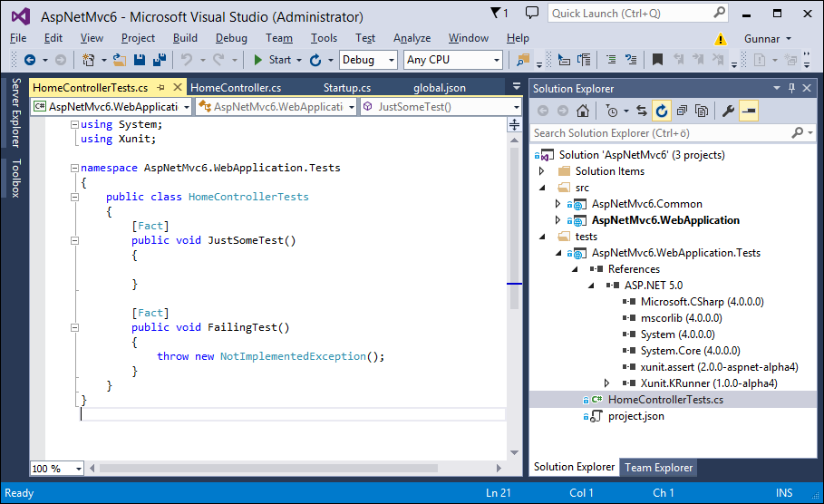Image resolution: width=824 pixels, height=504 pixels.
Task: Switch to the Startup.cs tab
Action: (x=347, y=88)
